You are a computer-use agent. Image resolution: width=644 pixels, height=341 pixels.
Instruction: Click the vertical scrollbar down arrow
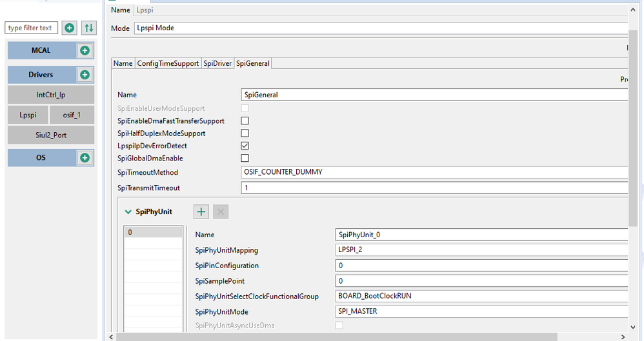(632, 327)
